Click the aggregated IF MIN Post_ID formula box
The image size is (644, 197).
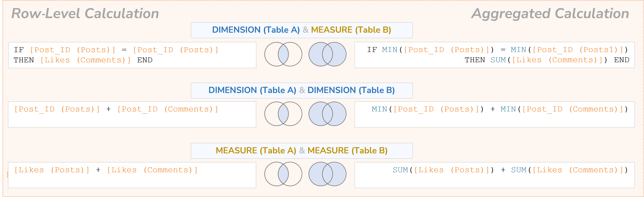(495, 55)
